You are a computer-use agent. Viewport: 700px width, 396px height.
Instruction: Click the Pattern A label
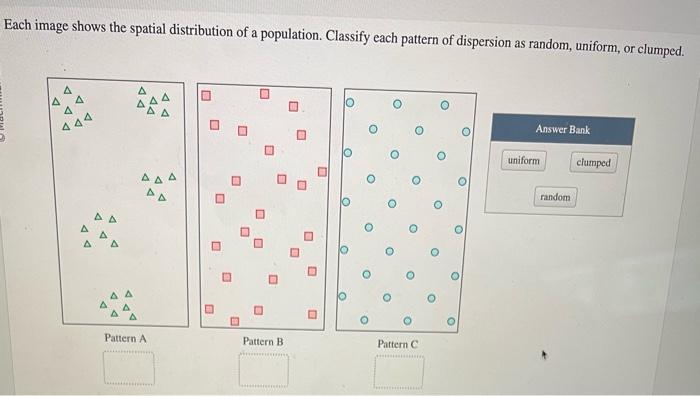[125, 338]
